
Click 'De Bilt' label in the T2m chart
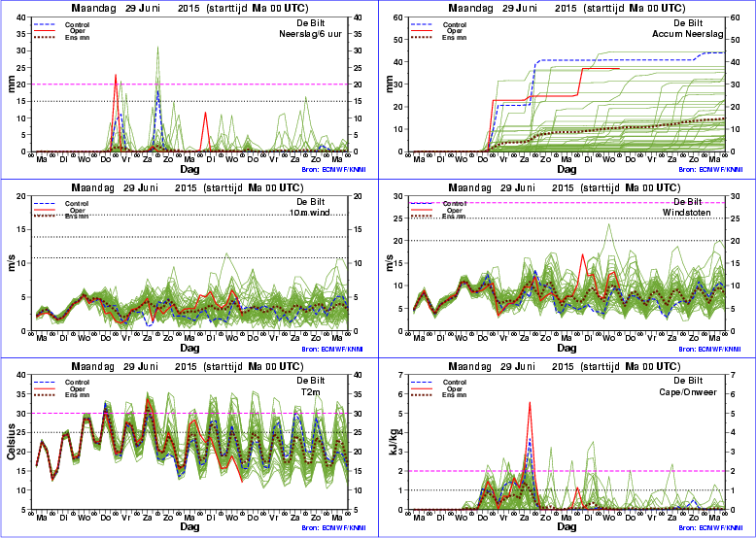coord(311,381)
